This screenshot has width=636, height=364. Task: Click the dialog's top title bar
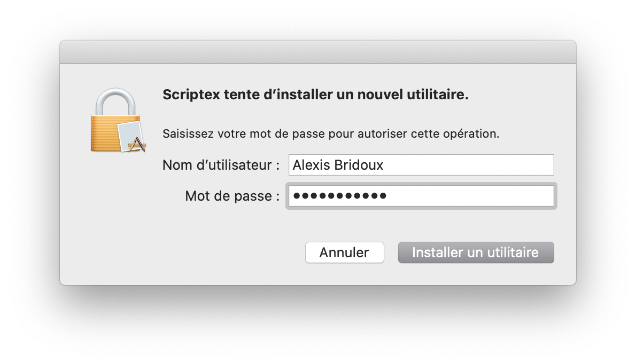[317, 52]
